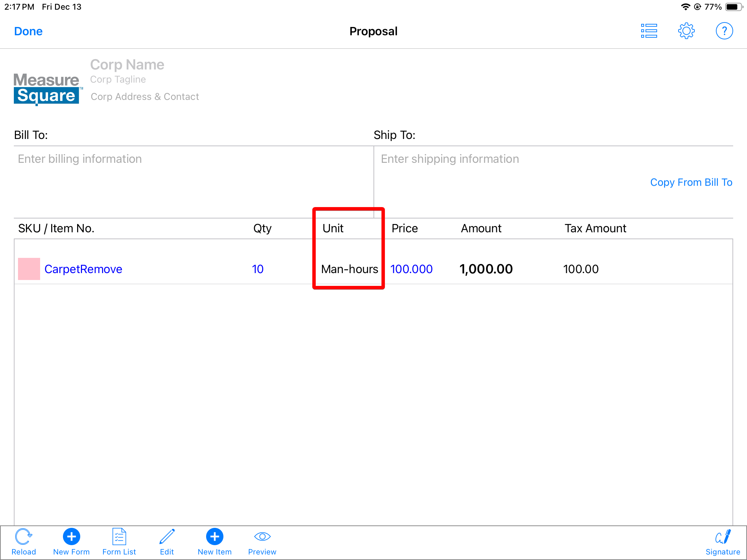Open settings gear icon
747x560 pixels.
pyautogui.click(x=686, y=31)
